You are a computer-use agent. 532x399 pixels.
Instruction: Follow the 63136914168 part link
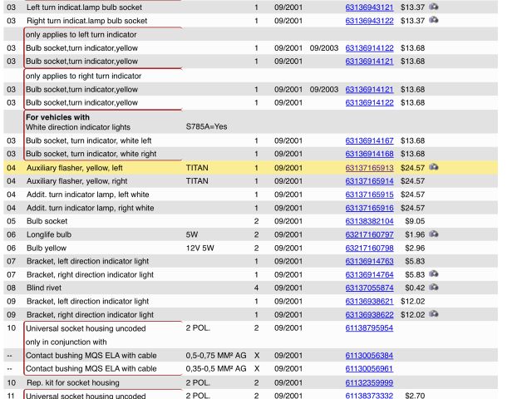(x=369, y=155)
